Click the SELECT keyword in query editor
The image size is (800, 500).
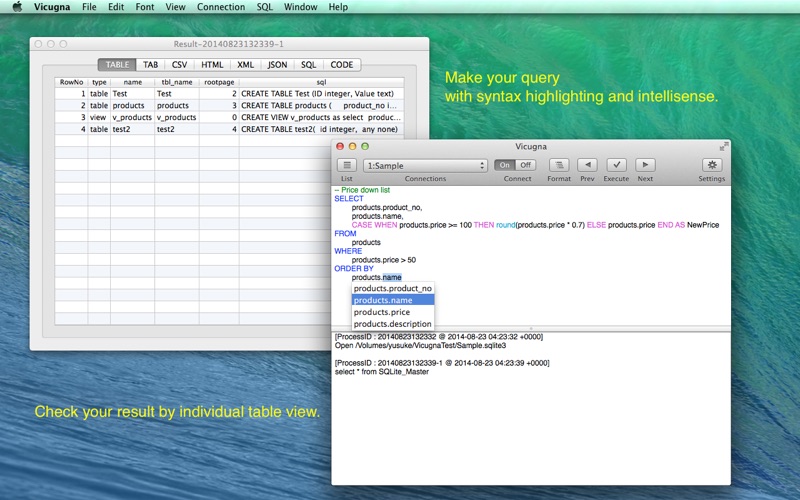349,198
